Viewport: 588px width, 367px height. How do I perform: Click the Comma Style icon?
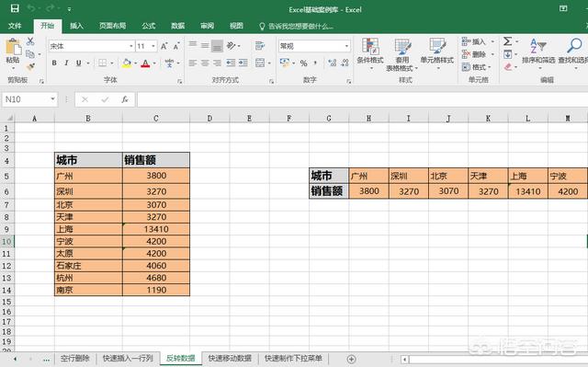[315, 63]
